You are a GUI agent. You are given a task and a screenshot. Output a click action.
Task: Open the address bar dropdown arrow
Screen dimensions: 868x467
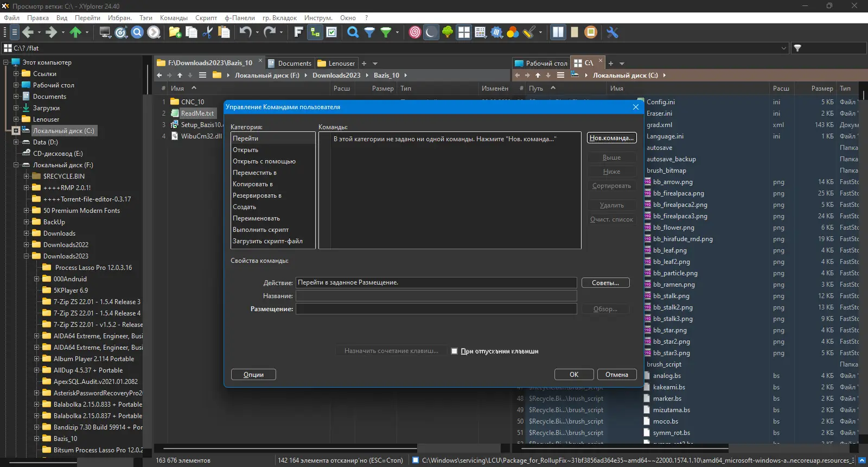[783, 48]
